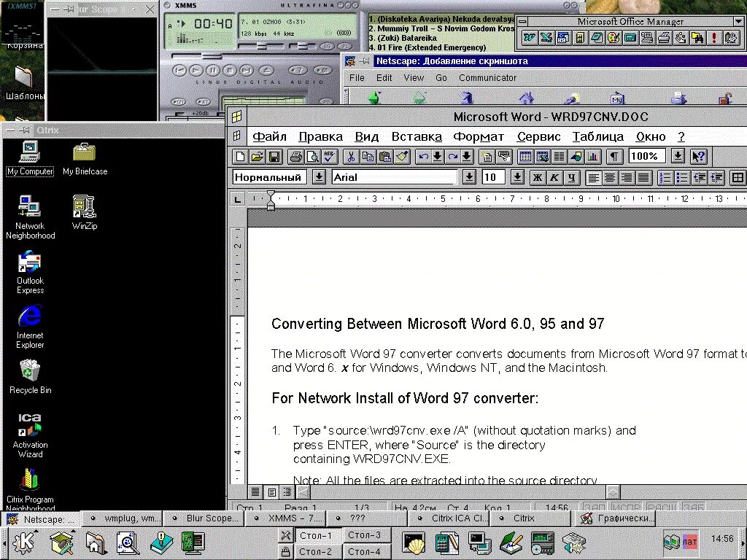This screenshot has width=747, height=560.
Task: Open the Drawing shapes icon in Word toolbar
Action: click(x=576, y=156)
